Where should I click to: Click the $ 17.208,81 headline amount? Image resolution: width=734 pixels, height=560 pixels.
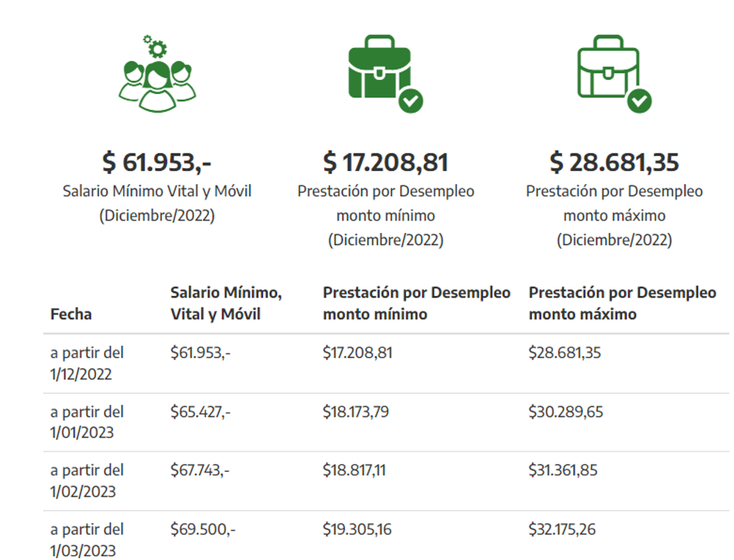pyautogui.click(x=386, y=163)
